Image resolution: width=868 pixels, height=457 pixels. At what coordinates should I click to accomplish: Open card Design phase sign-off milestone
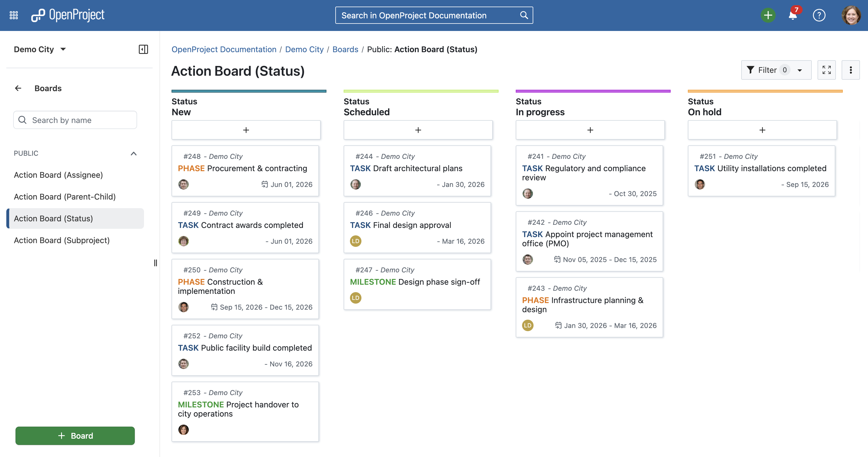click(439, 282)
